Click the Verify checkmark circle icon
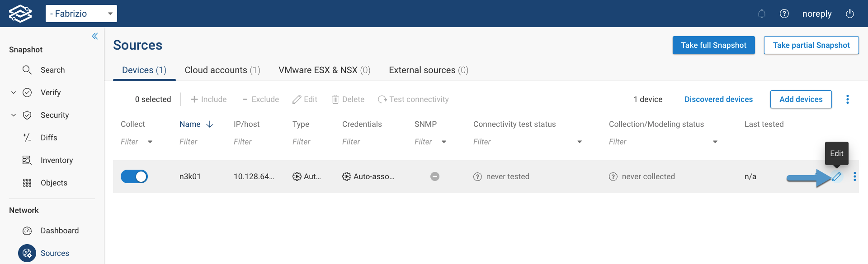 [27, 93]
